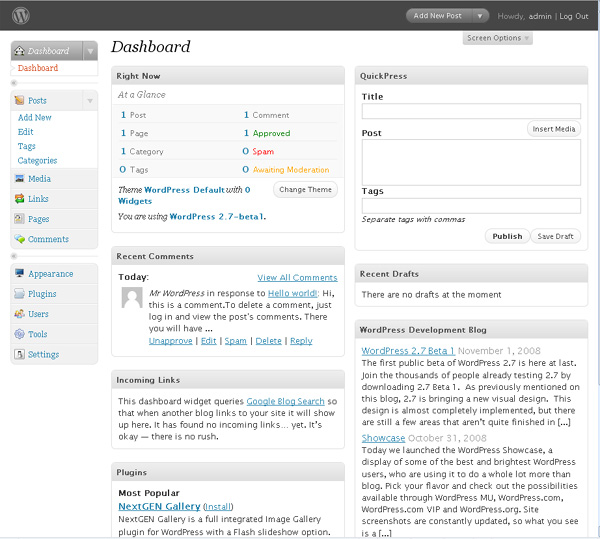The height and width of the screenshot is (539, 600).
Task: Click Edit link under recent comment
Action: click(x=209, y=341)
